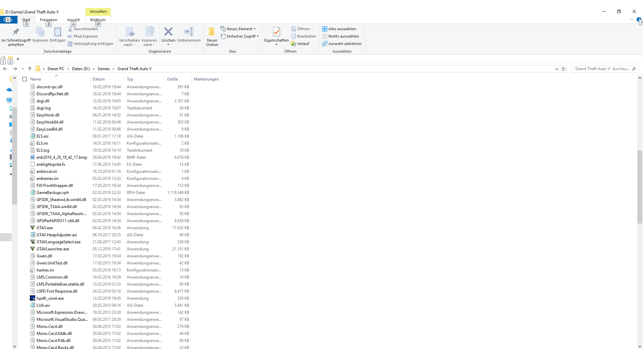Click Alles auswählen
644x349 pixels.
[x=339, y=29]
